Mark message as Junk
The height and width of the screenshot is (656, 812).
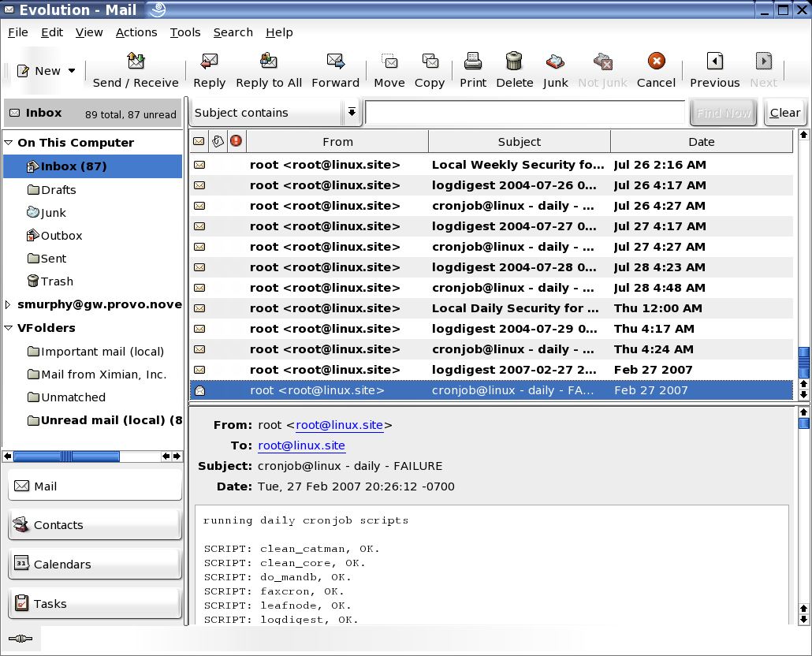click(x=555, y=62)
